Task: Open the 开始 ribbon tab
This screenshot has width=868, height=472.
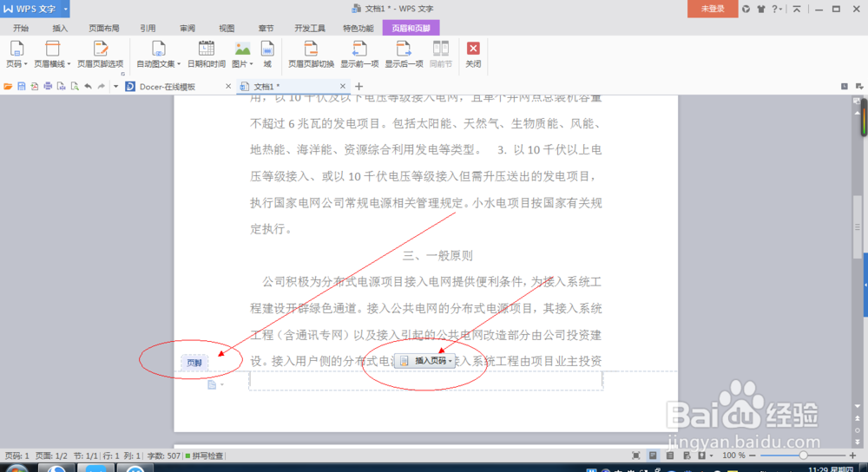Action: (21, 29)
